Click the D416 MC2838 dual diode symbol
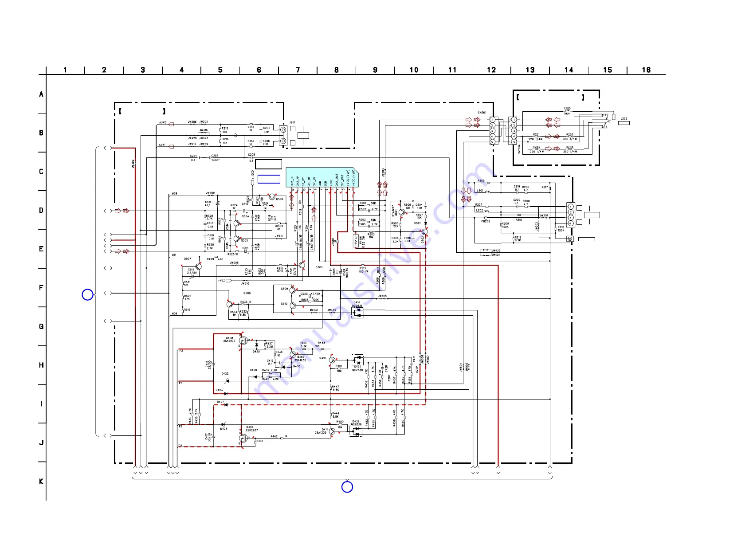 [357, 313]
